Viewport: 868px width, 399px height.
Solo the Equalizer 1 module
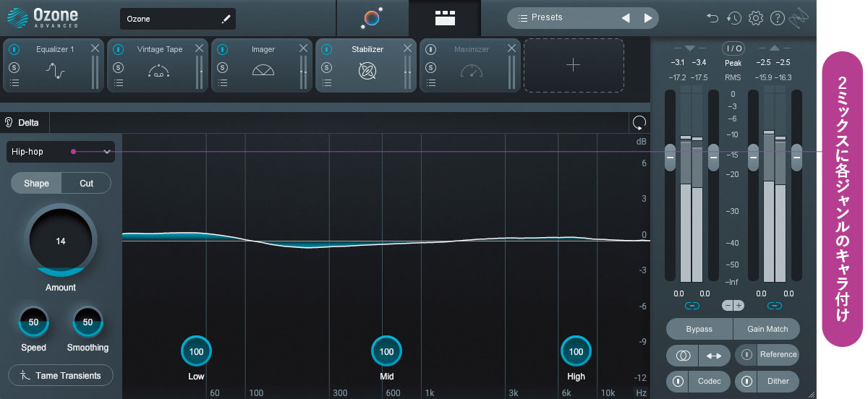(x=14, y=67)
